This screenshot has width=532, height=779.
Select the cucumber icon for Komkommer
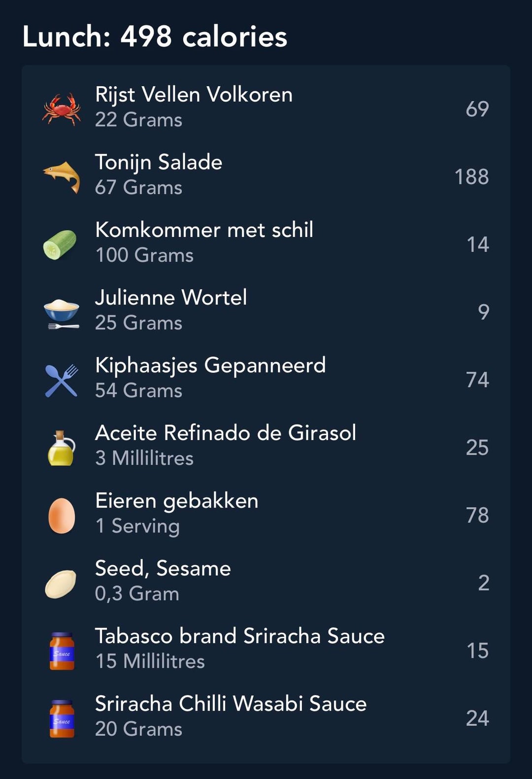(60, 244)
